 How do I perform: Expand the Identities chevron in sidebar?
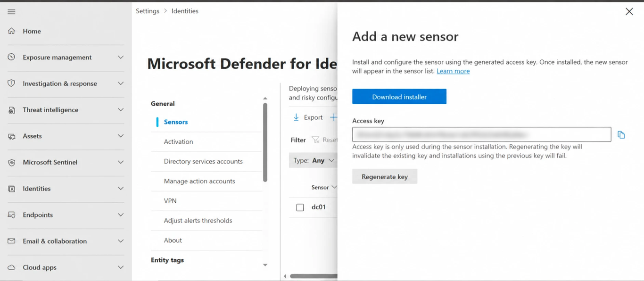[x=121, y=189]
